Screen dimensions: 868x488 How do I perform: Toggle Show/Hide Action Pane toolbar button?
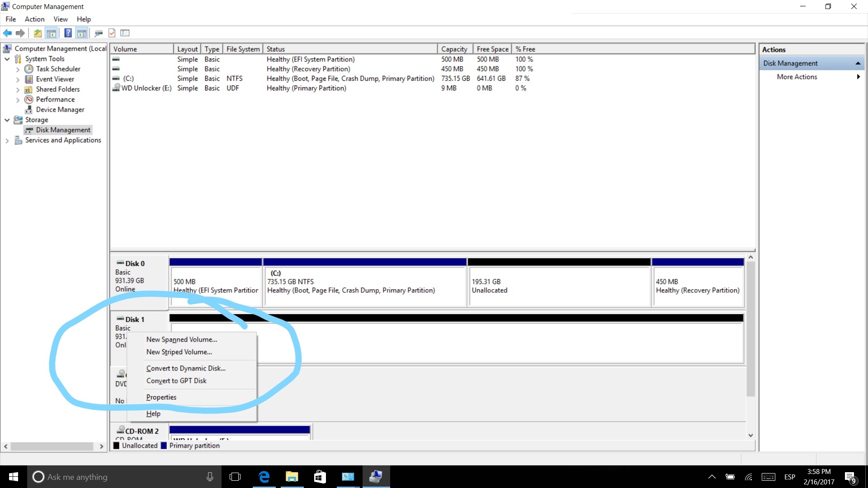82,33
